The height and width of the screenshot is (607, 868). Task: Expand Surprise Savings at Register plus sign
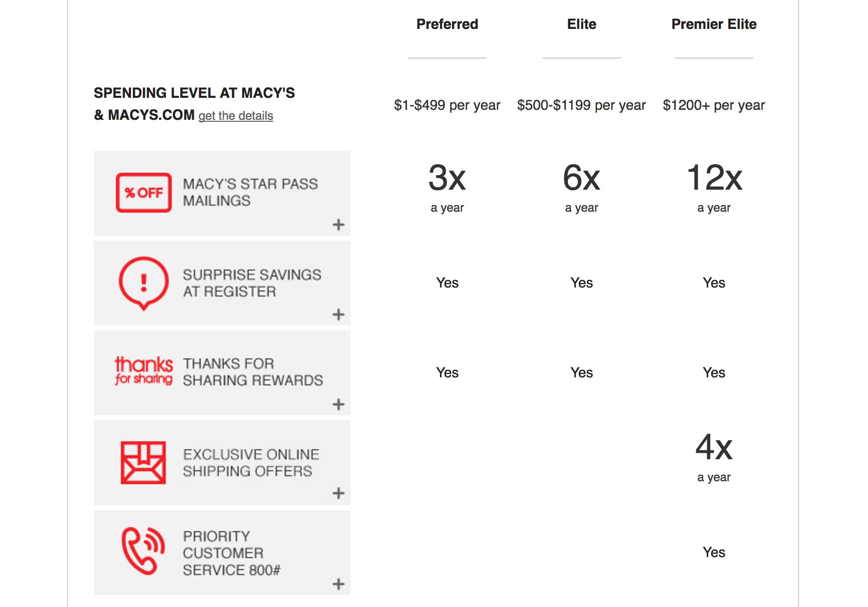pos(339,314)
